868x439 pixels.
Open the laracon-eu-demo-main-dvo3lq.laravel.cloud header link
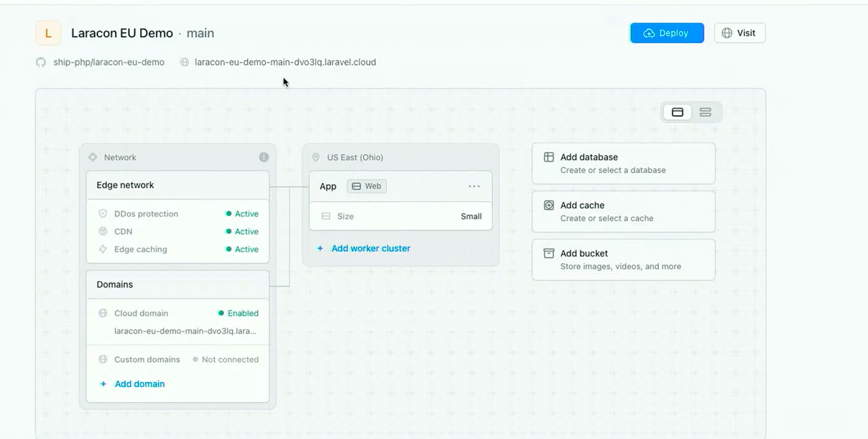point(285,62)
